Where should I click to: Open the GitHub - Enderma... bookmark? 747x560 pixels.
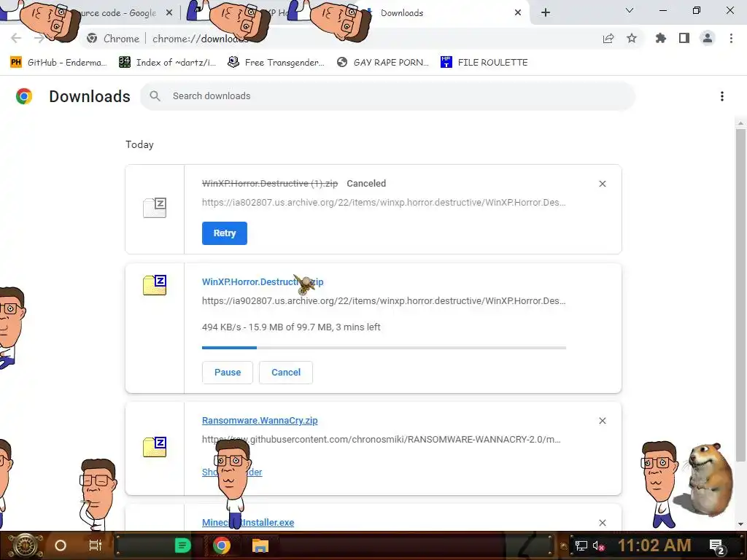(x=58, y=63)
